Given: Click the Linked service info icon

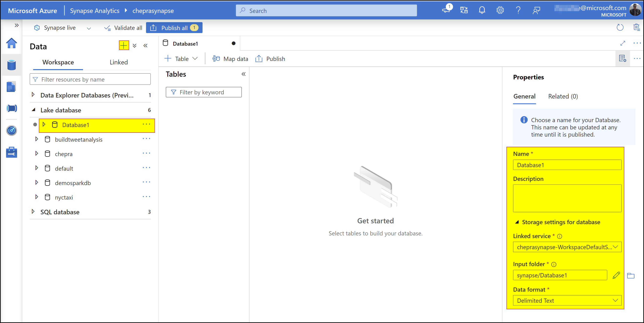Looking at the screenshot, I should (x=560, y=236).
